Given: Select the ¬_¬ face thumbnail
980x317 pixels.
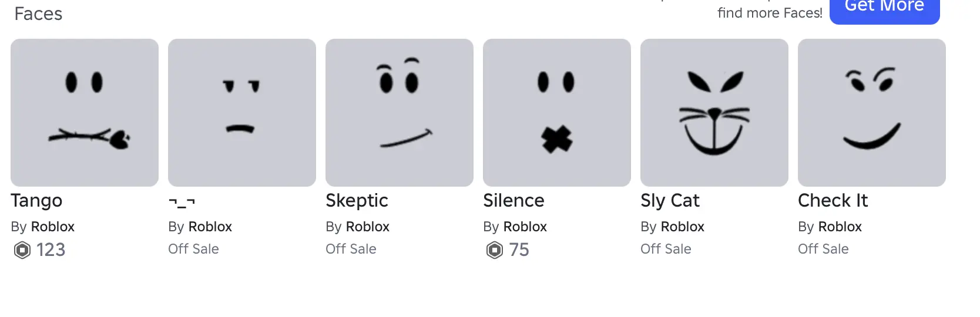Looking at the screenshot, I should (242, 113).
